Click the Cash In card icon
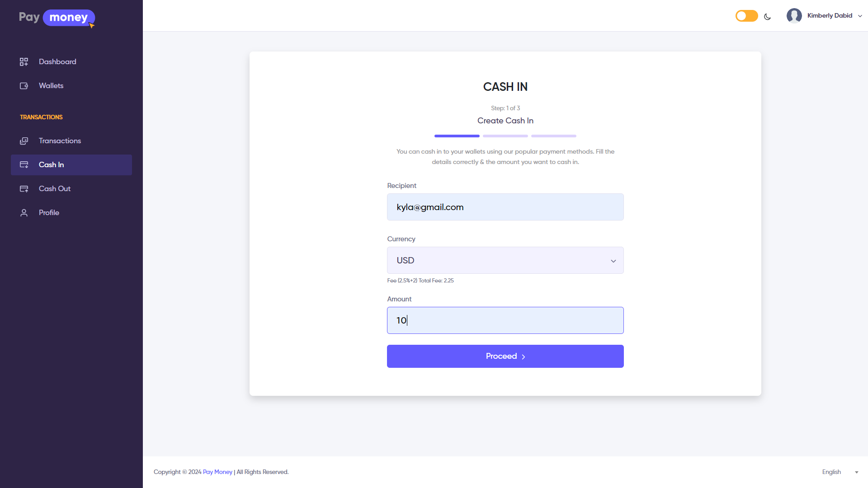Image resolution: width=868 pixels, height=488 pixels. (x=24, y=165)
